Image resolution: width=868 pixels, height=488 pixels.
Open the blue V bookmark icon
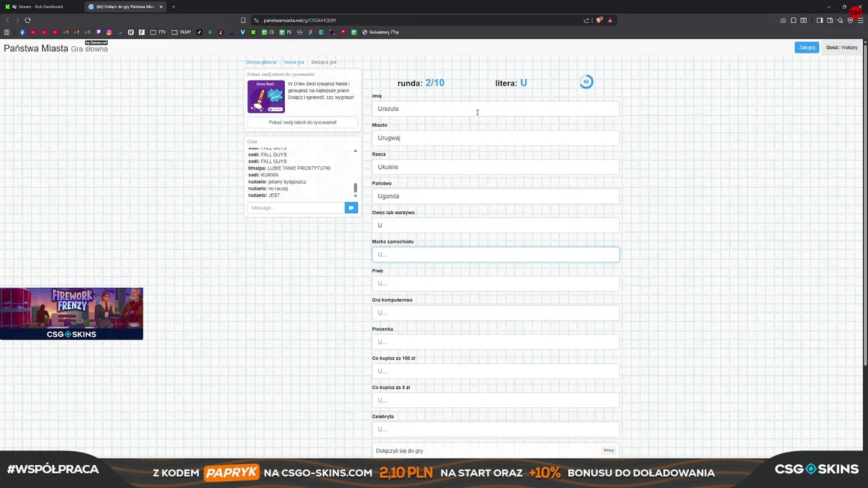click(243, 32)
